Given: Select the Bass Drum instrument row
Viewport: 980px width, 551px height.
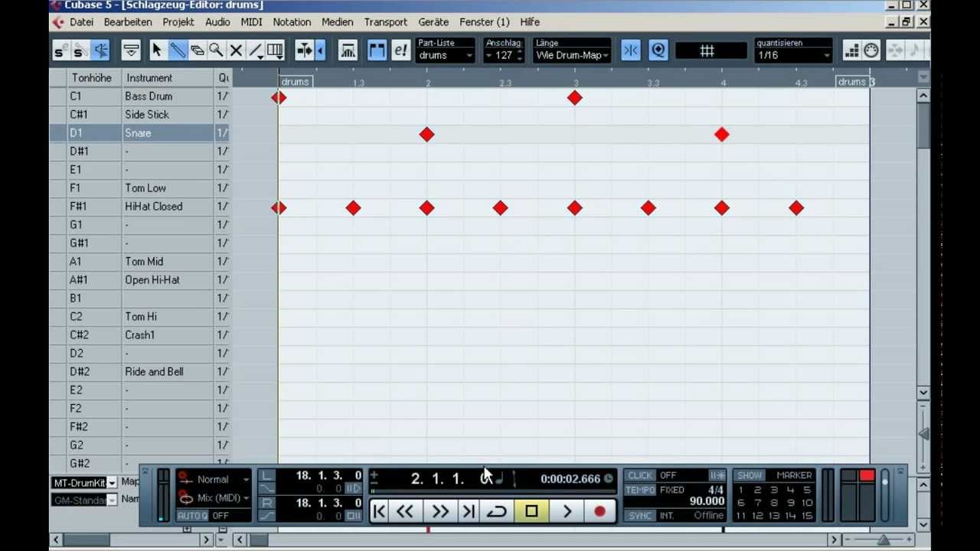Looking at the screenshot, I should (x=139, y=96).
